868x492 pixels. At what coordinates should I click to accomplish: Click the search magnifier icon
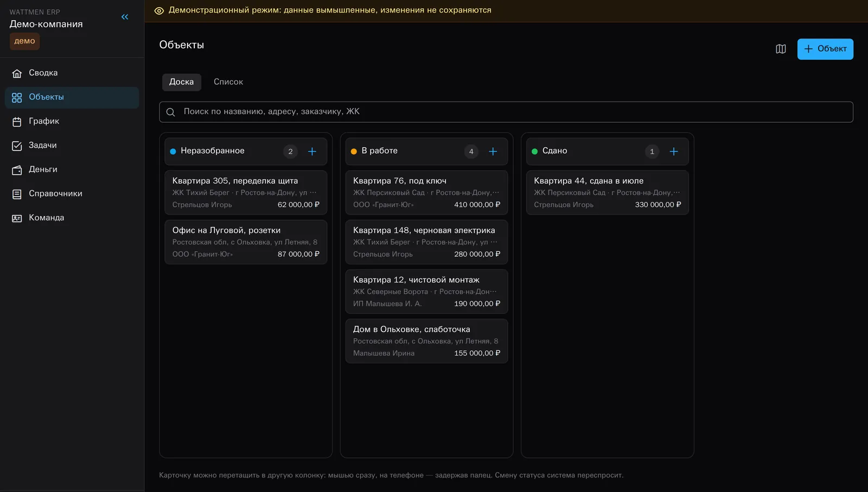click(170, 112)
